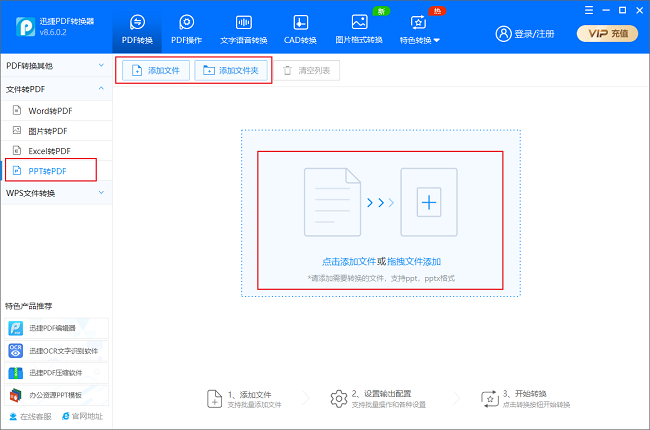Screen dimensions: 650x430
Task: Click the 迅捷PDF编辑器 icon
Action: (16, 328)
